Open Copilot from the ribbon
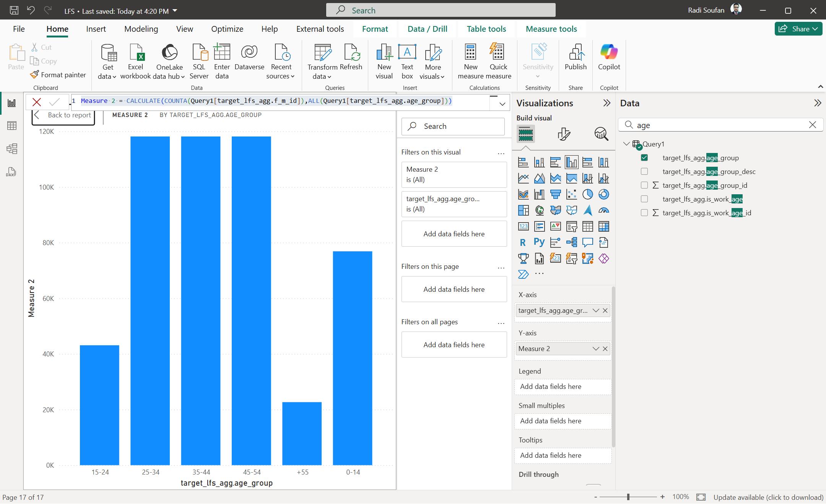This screenshot has height=504, width=826. (609, 57)
